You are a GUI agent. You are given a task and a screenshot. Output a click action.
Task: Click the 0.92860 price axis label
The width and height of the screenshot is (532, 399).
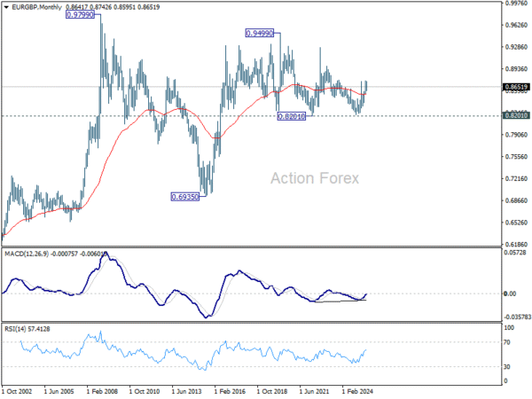point(516,47)
